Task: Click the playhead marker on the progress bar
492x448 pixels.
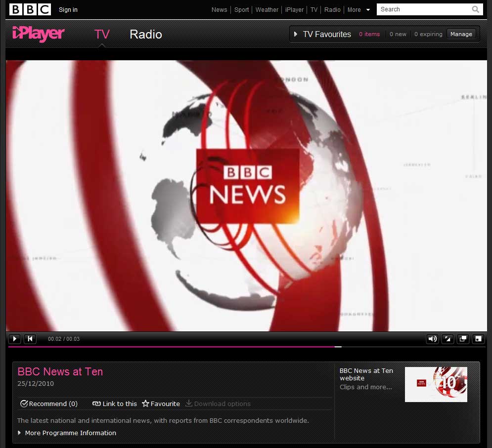Action: [338, 347]
